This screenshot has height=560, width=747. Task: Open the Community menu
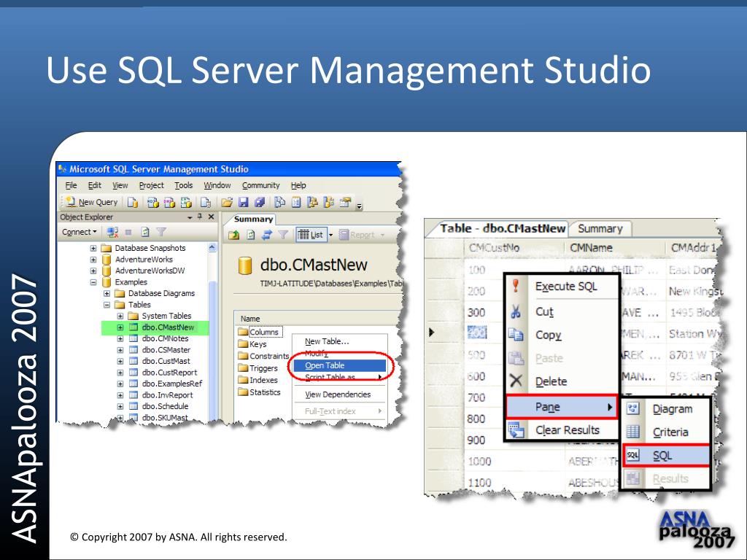pyautogui.click(x=260, y=185)
